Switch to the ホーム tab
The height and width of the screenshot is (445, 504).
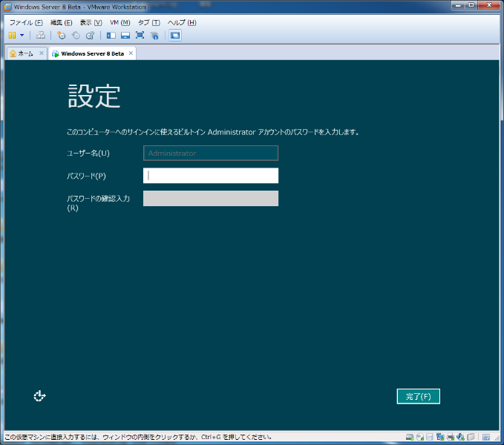[25, 53]
